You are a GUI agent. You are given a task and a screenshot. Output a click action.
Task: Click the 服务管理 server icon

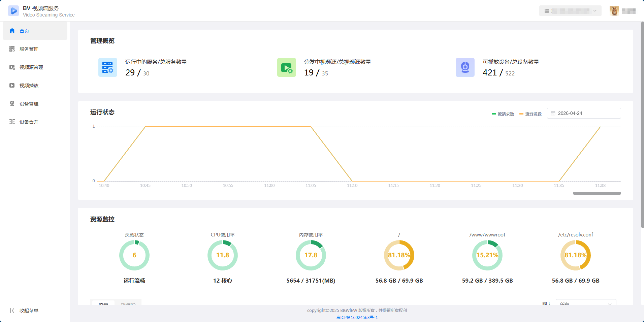[x=12, y=49]
